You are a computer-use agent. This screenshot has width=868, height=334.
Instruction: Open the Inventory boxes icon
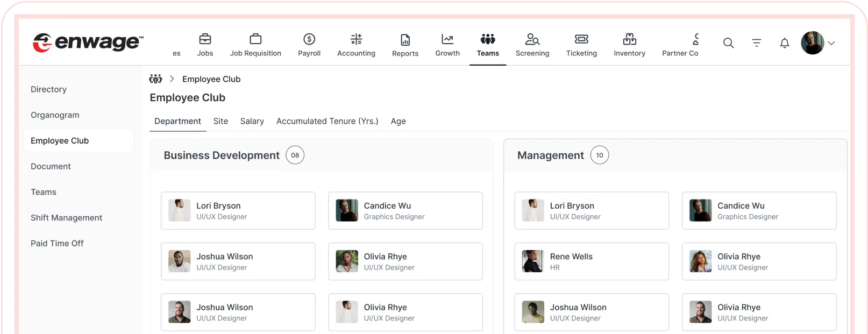(x=629, y=39)
